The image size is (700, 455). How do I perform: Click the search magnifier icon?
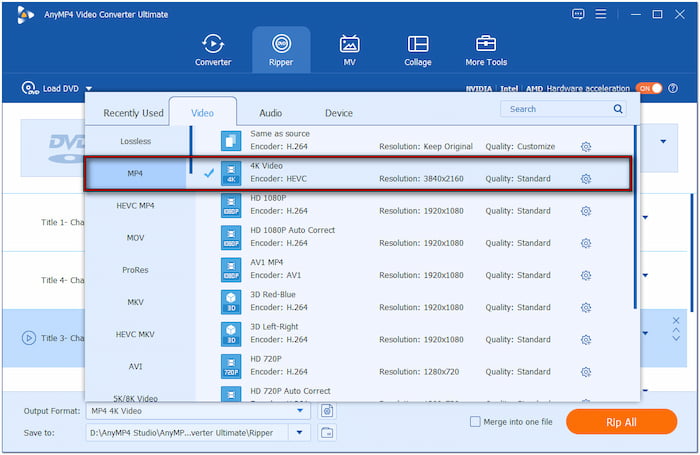pos(618,109)
